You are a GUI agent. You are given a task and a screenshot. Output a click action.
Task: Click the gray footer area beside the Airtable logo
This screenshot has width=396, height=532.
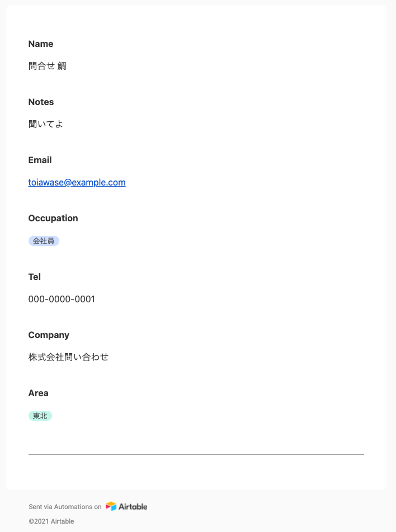[272, 511]
